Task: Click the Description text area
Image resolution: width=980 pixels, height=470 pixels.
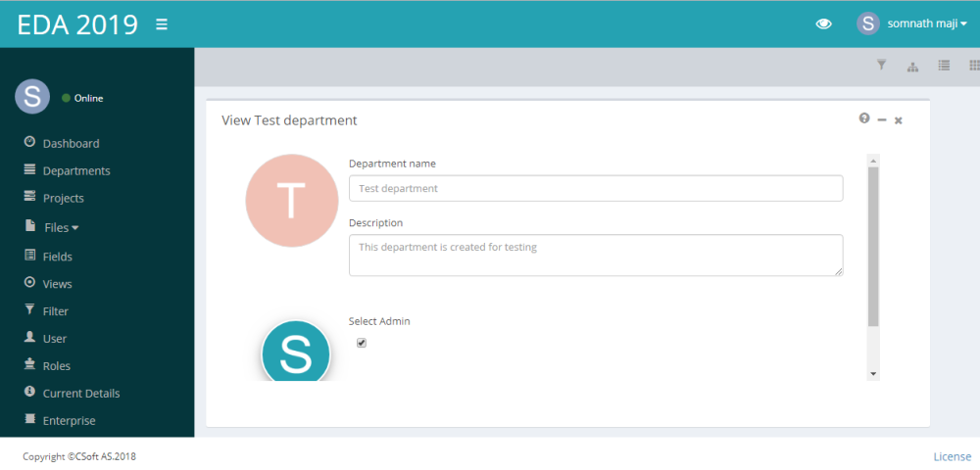Action: tap(596, 256)
